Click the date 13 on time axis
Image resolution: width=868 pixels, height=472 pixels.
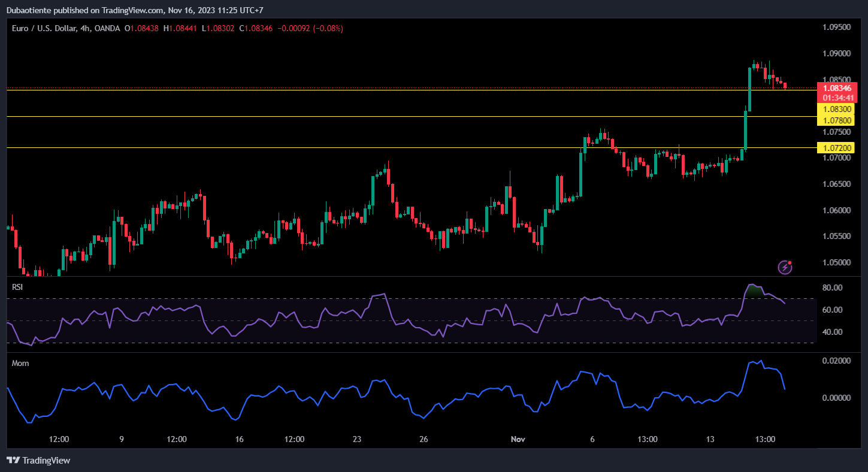(x=710, y=440)
